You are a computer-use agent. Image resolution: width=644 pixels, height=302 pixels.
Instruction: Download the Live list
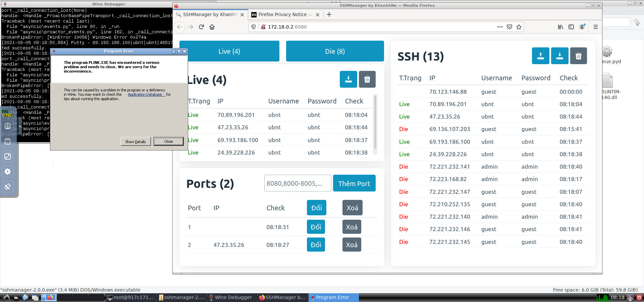click(x=348, y=79)
